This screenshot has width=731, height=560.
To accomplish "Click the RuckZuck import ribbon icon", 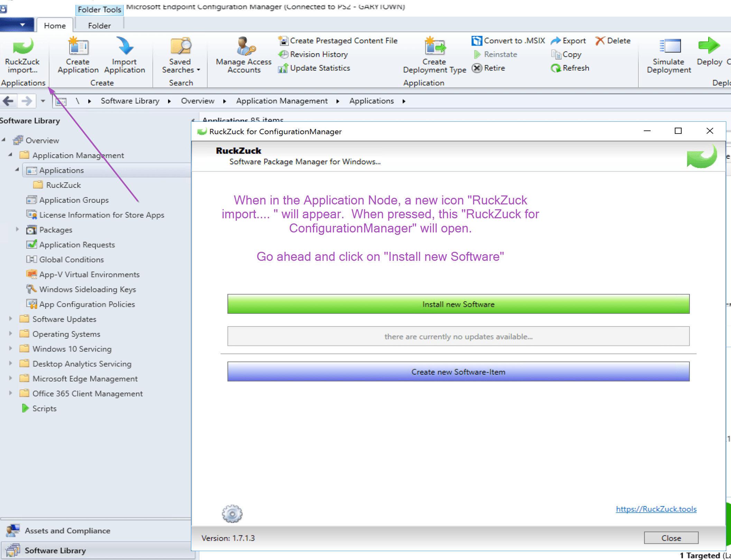I will tap(23, 47).
